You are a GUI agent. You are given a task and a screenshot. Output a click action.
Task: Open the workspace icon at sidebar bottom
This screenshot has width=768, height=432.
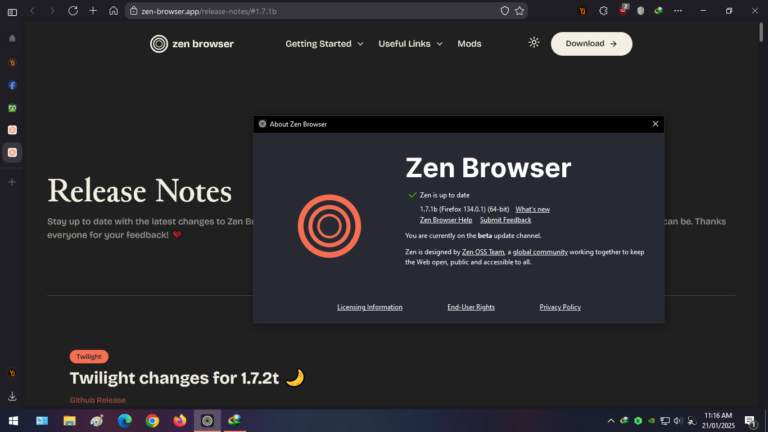point(12,373)
